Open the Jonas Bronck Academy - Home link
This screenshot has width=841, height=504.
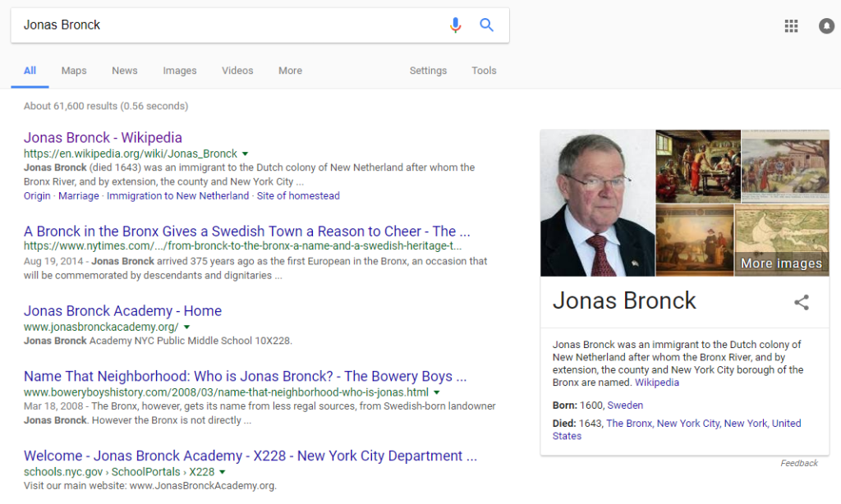122,311
